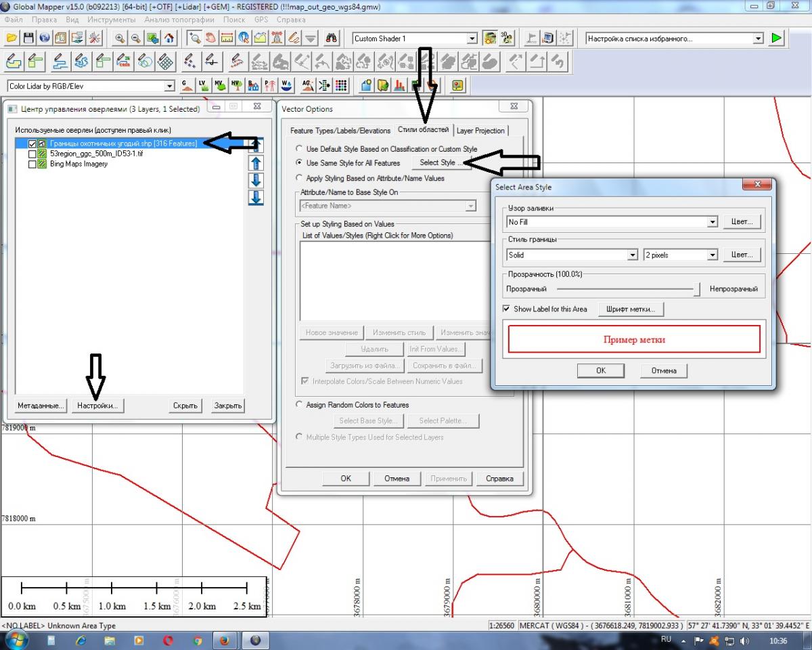Click the Open Data File folder icon
This screenshot has width=812, height=650.
12,39
